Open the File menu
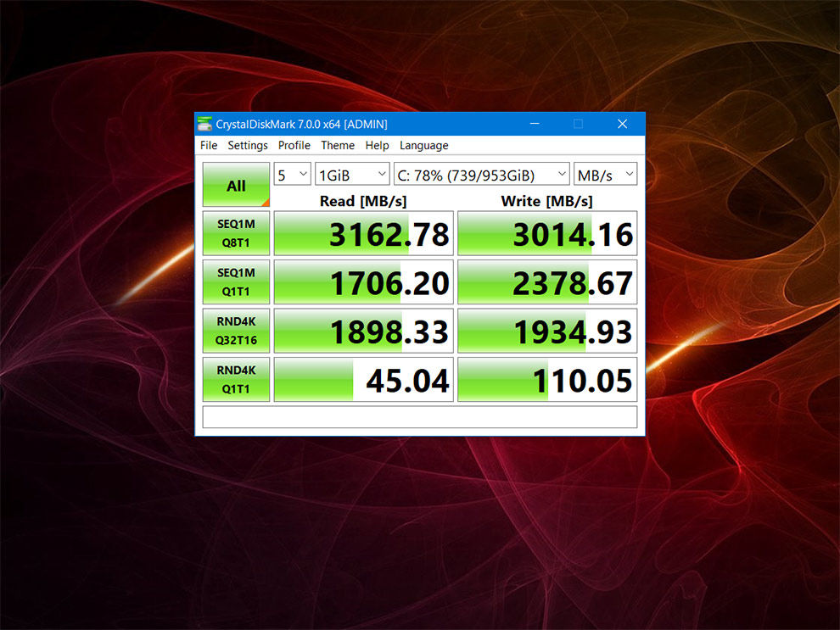Image resolution: width=840 pixels, height=630 pixels. [209, 146]
